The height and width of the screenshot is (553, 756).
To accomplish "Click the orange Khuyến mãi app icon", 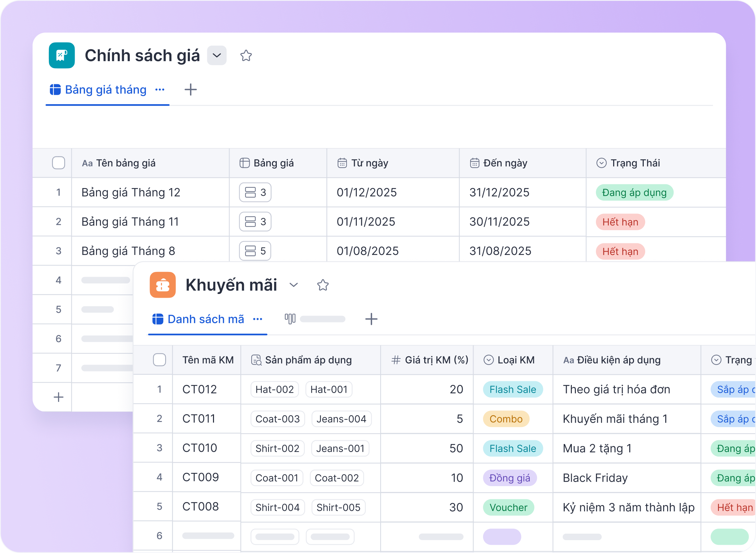I will [x=162, y=285].
